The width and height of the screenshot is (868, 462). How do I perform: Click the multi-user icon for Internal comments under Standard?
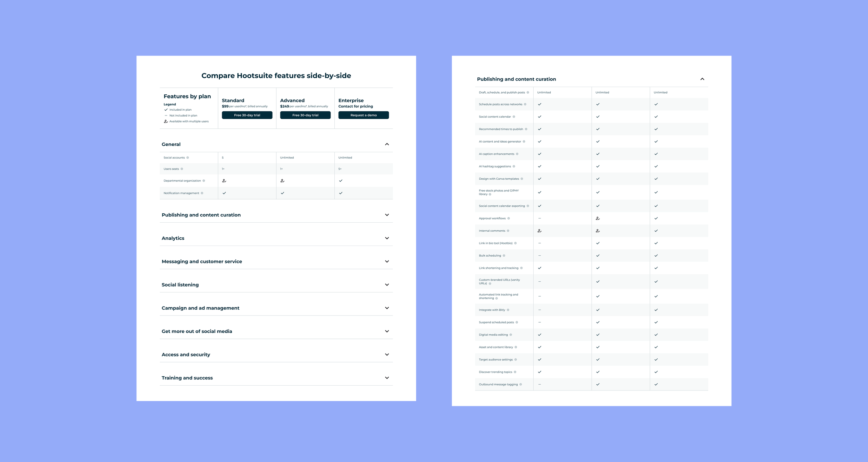click(x=539, y=230)
